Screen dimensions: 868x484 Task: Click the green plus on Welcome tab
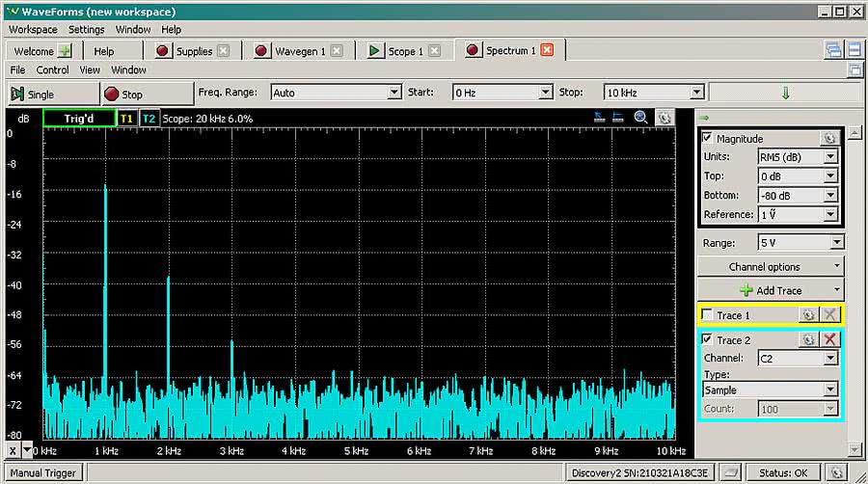[x=65, y=51]
